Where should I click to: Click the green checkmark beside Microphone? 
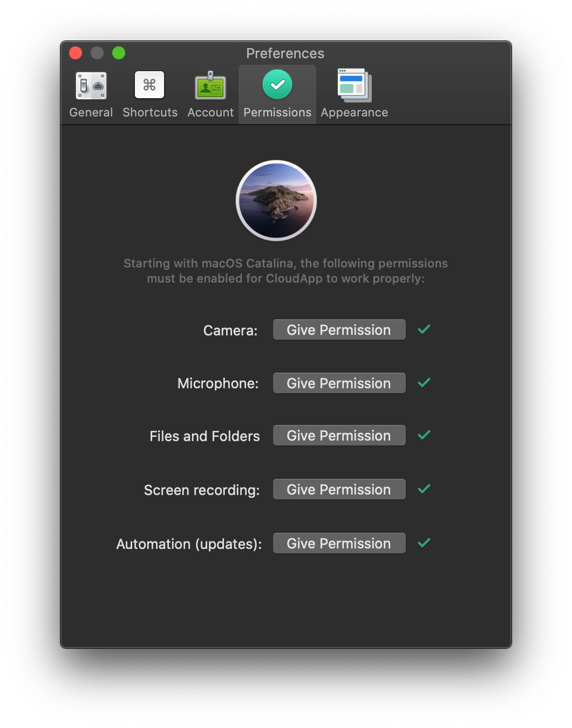[x=424, y=382]
